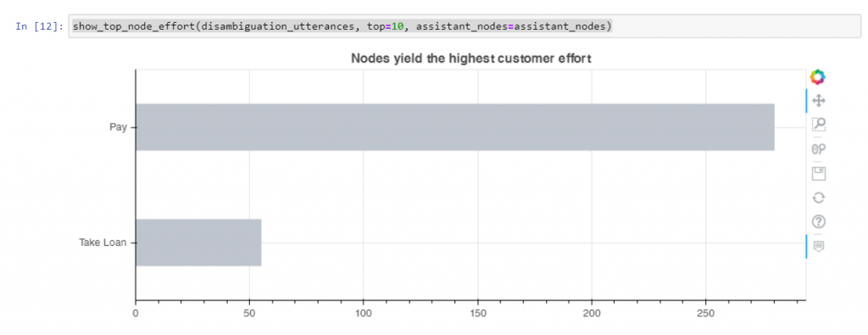Click the chart title text

pos(471,59)
